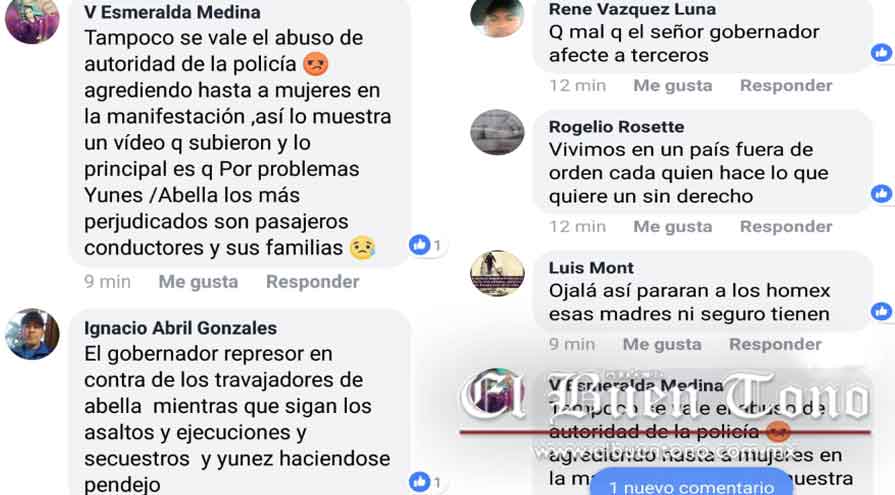Click Responder under Luis Mont's comment
The image size is (895, 495).
pos(775,344)
